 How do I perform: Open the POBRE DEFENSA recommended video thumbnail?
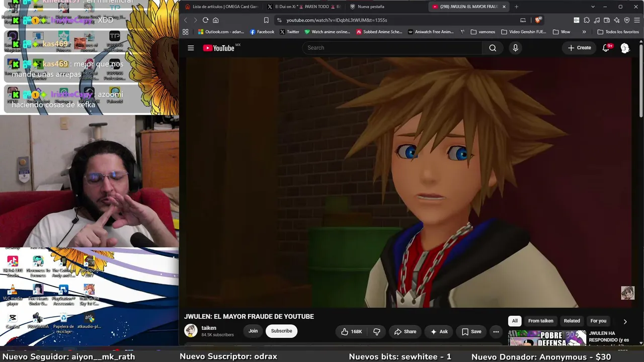[547, 338]
